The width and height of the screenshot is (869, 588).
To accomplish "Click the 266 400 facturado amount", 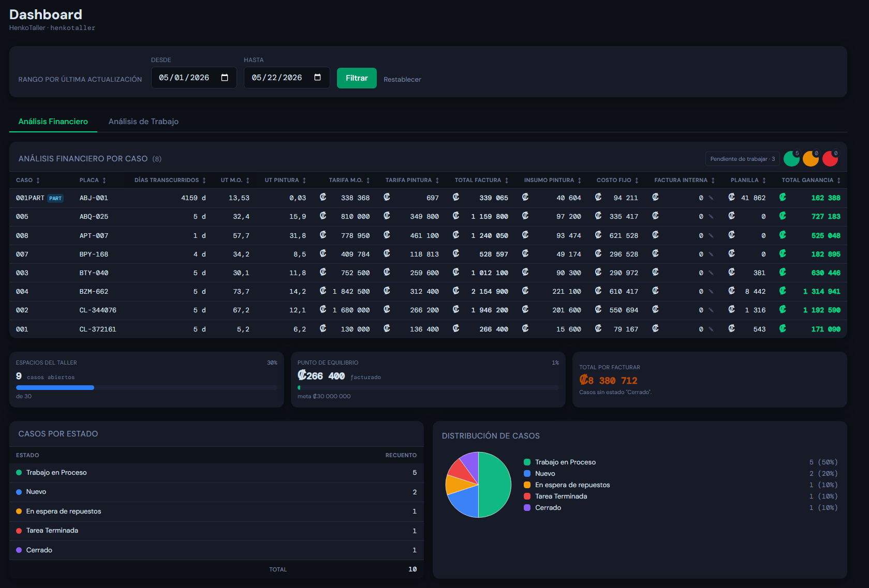I will click(x=321, y=376).
